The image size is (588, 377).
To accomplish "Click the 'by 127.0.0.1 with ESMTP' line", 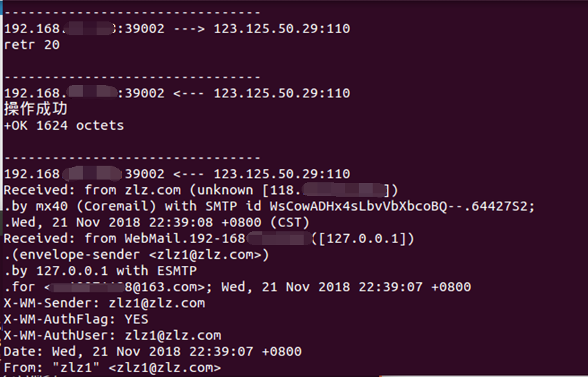I will [x=101, y=271].
